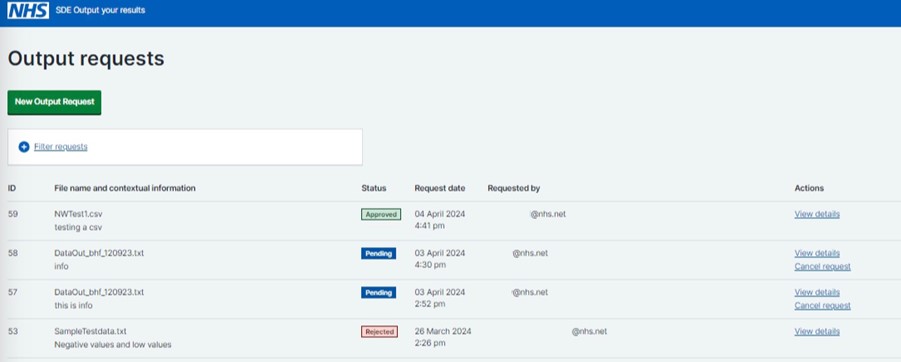
Task: Click the text 'testing a csv'
Action: (x=78, y=228)
